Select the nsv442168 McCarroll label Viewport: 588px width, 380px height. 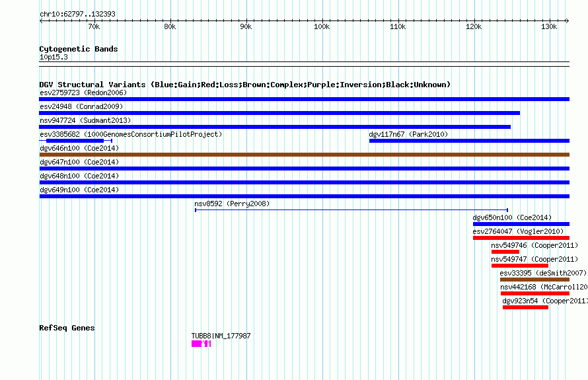544,287
